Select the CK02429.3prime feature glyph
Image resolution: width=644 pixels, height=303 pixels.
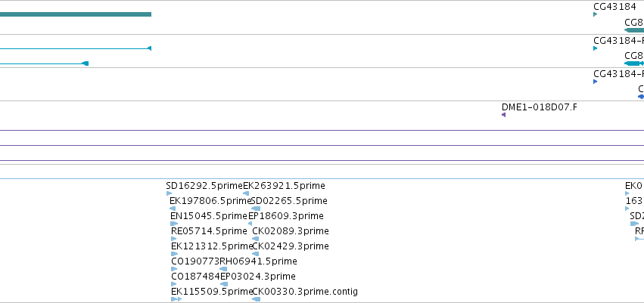(256, 254)
